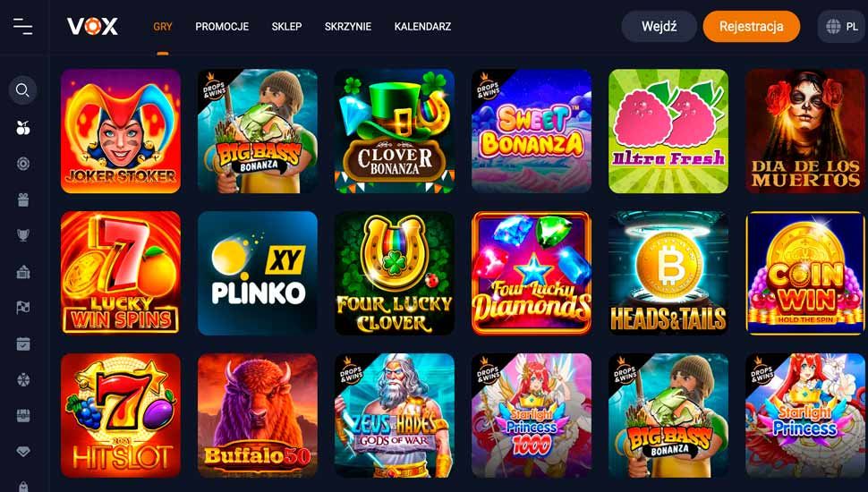The height and width of the screenshot is (492, 868).
Task: Open the Sweet Bonanza game thumbnail
Action: point(532,131)
